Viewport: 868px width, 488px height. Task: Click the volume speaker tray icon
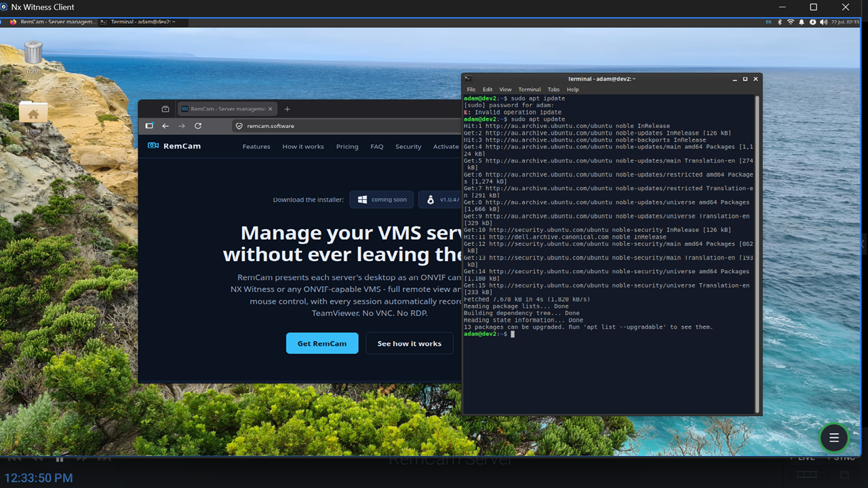[823, 22]
